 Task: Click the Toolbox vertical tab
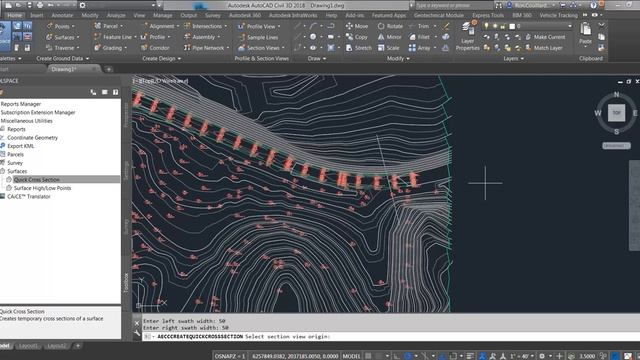point(126,282)
